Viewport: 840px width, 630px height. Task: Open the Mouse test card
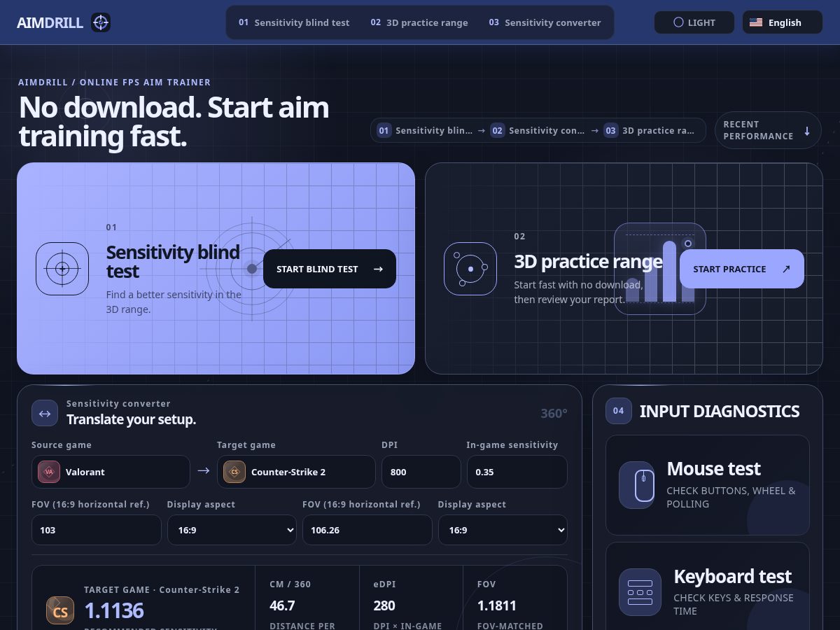pos(708,485)
